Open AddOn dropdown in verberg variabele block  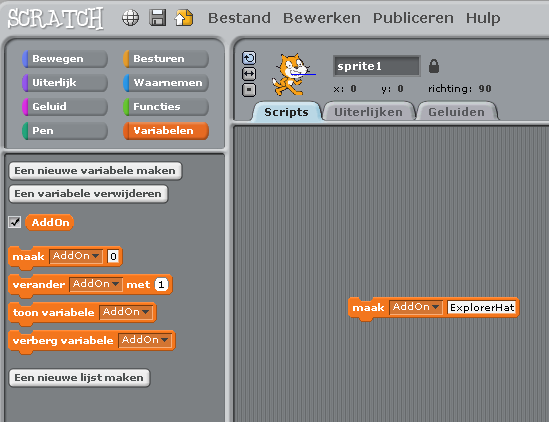point(145,340)
